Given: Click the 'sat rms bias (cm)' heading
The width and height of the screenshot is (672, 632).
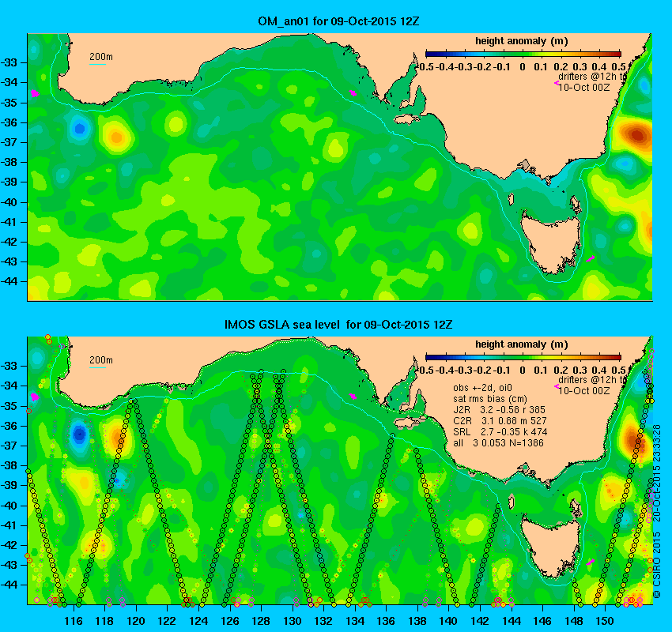Looking at the screenshot, I should (x=490, y=399).
